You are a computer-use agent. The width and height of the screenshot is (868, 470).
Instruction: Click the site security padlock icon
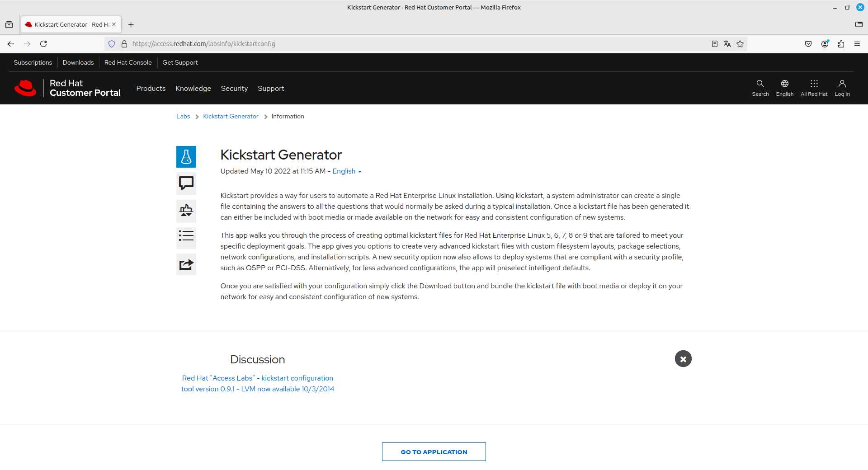tap(124, 44)
